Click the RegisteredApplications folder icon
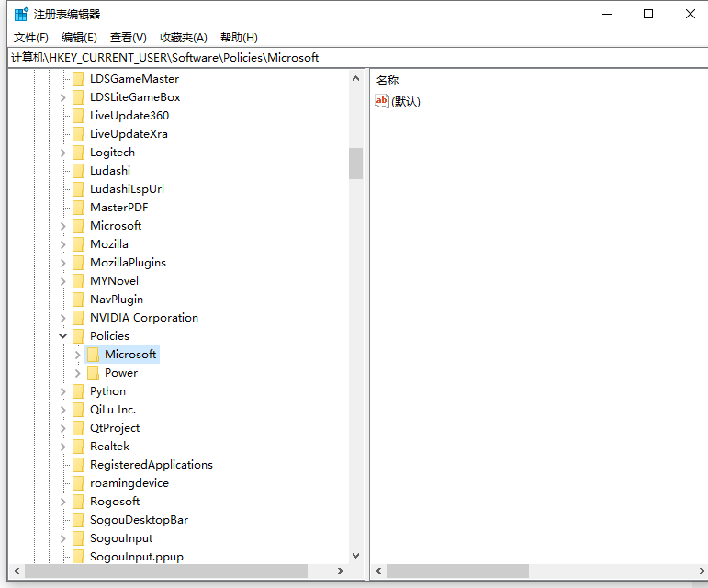Screen dimensions: 708x588 (79, 465)
